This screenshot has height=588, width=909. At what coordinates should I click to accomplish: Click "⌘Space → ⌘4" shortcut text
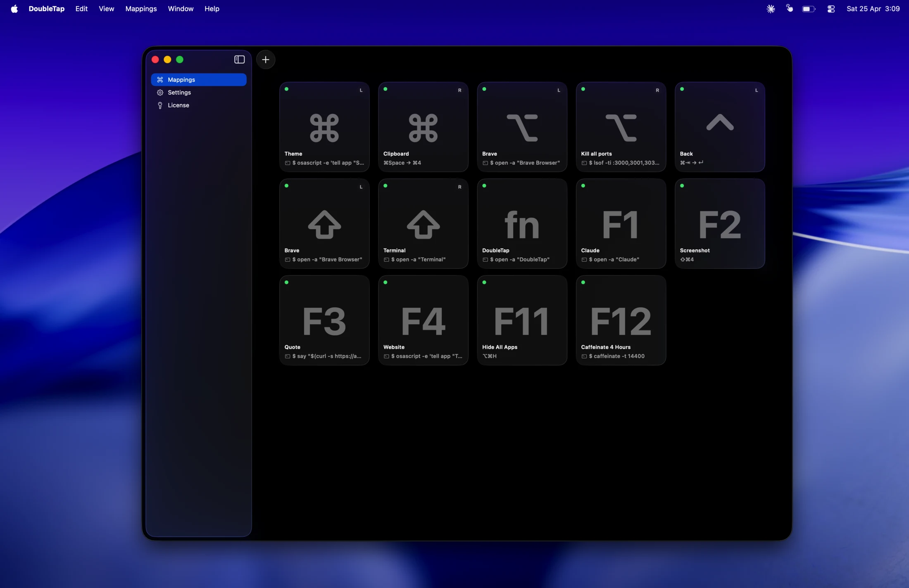point(402,163)
